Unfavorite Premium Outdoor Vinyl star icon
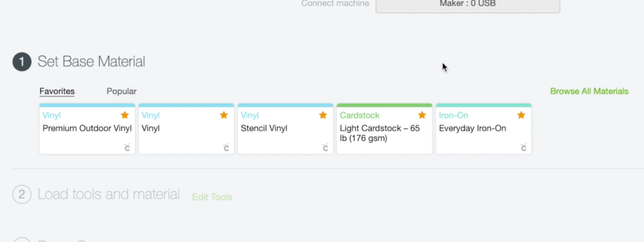Screen dimensions: 644x242 coord(125,115)
